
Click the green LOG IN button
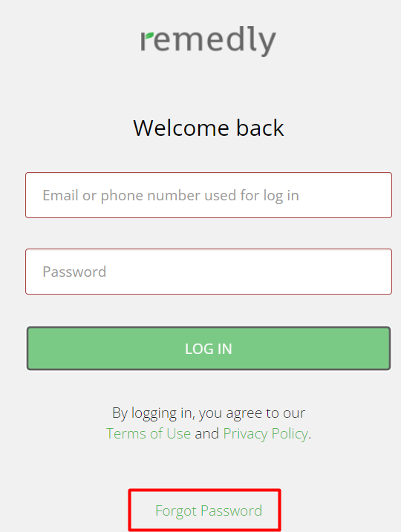point(209,349)
